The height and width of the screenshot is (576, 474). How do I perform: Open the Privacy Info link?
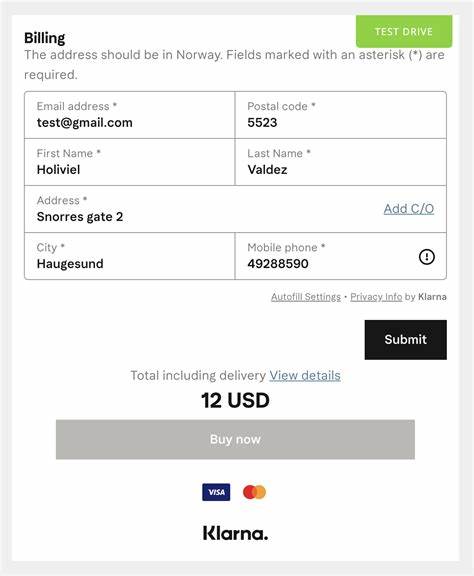[x=376, y=297]
